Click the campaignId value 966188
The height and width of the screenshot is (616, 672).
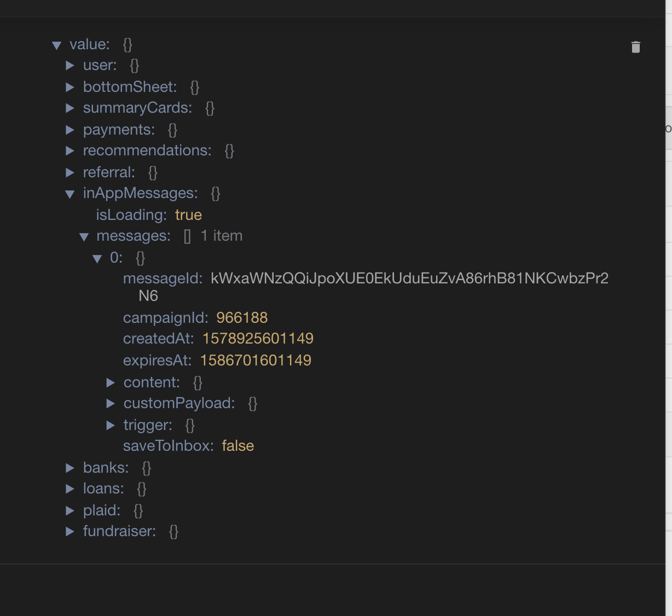(242, 318)
